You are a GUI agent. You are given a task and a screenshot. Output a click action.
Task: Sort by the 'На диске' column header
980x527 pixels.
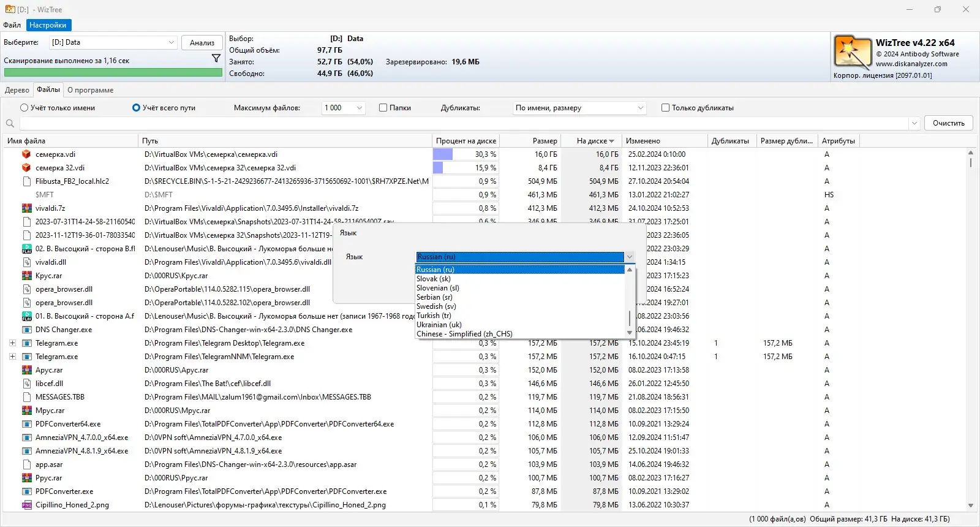pyautogui.click(x=591, y=141)
